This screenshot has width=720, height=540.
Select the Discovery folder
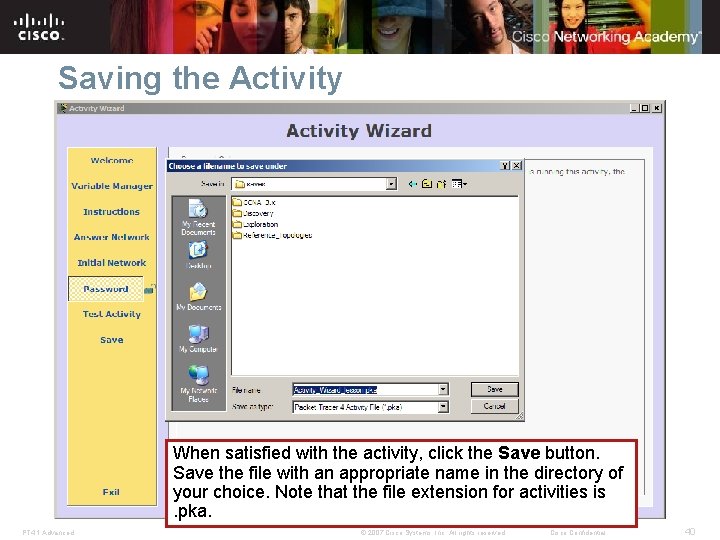point(253,213)
